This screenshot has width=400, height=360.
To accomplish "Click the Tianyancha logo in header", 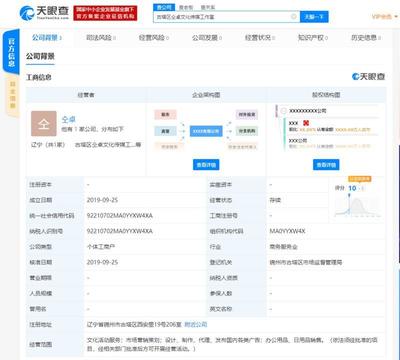I will click(44, 13).
